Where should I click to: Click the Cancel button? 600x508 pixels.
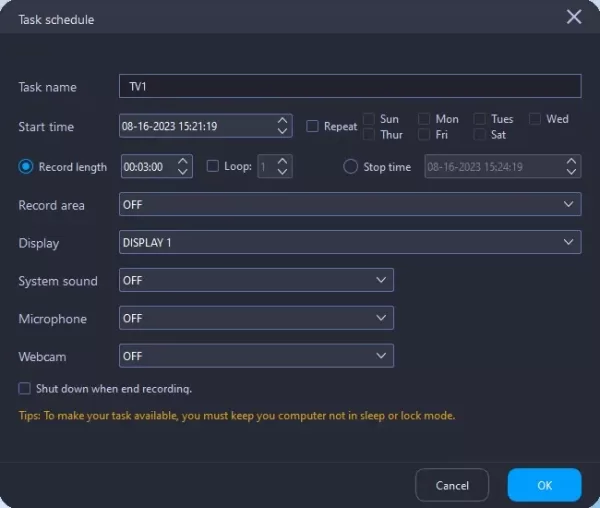pyautogui.click(x=452, y=485)
